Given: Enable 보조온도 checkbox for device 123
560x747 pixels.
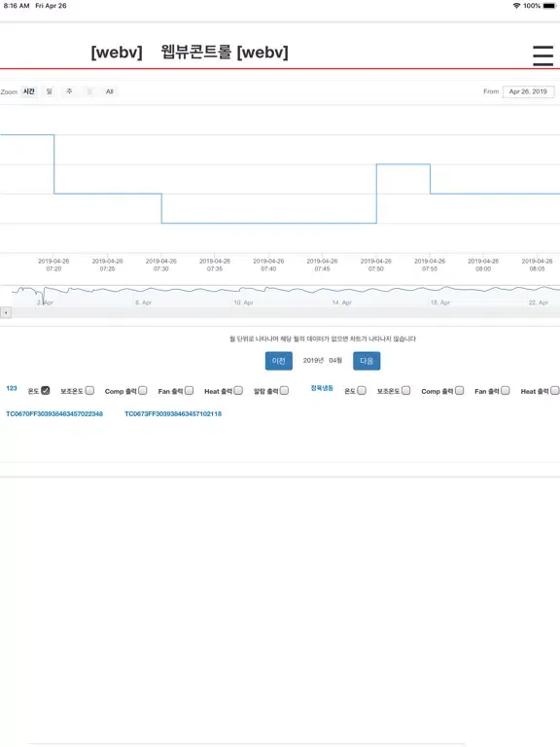Looking at the screenshot, I should [x=89, y=391].
